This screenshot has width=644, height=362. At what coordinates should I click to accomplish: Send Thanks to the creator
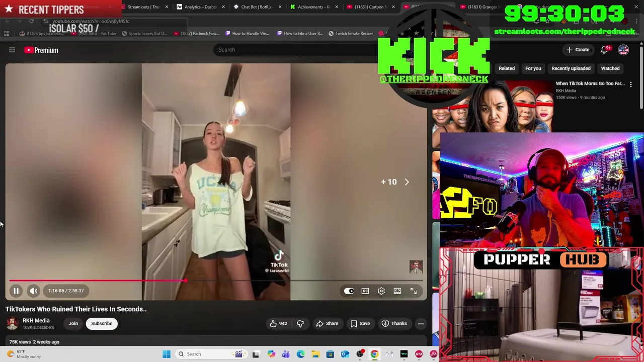point(394,323)
